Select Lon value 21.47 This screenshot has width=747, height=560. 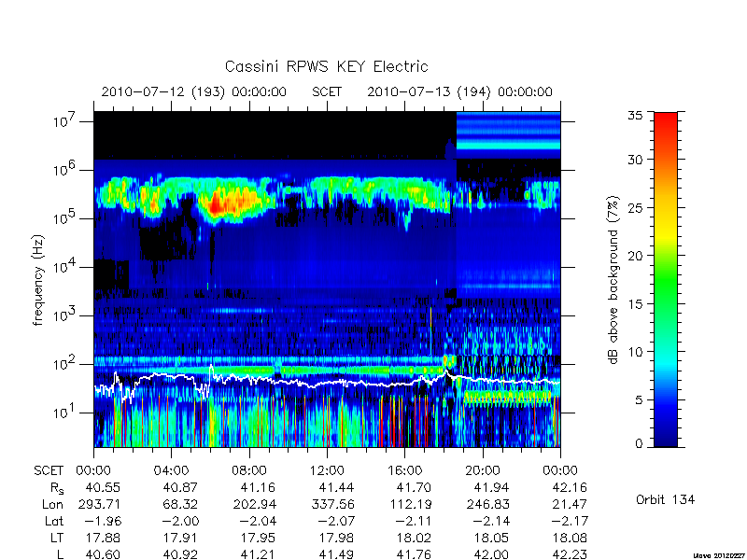coord(570,504)
